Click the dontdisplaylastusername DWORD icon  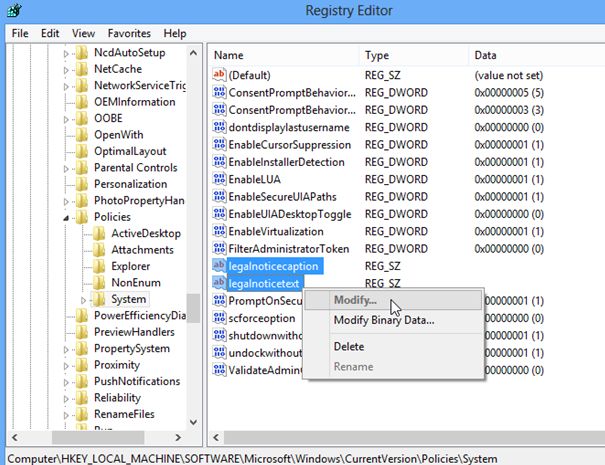pos(219,127)
